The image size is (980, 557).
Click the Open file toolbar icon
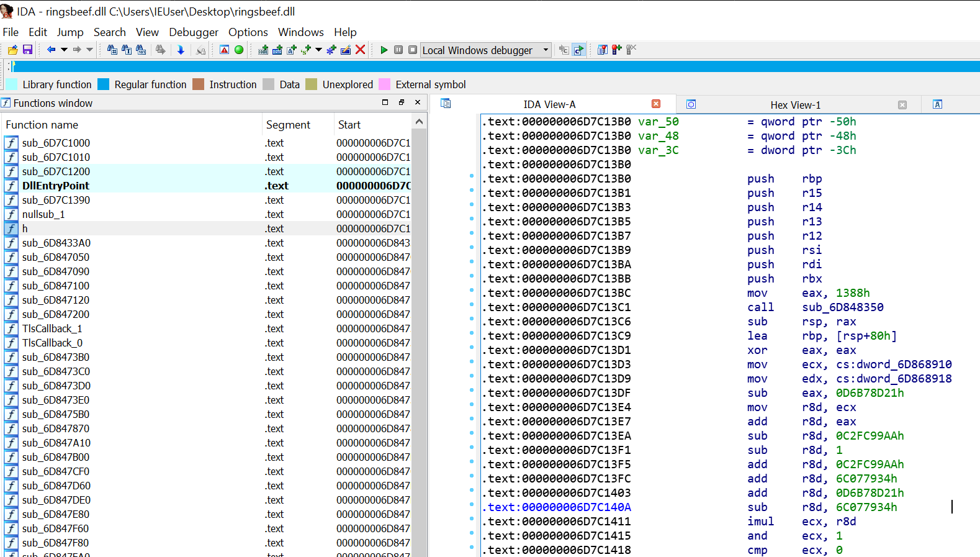(13, 50)
